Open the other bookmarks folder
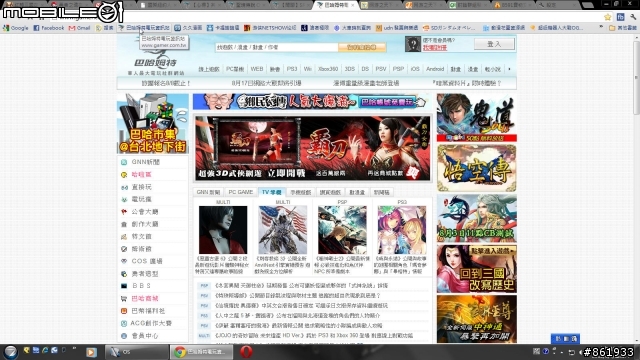Screen dimensions: 640x360 click(x=623, y=28)
